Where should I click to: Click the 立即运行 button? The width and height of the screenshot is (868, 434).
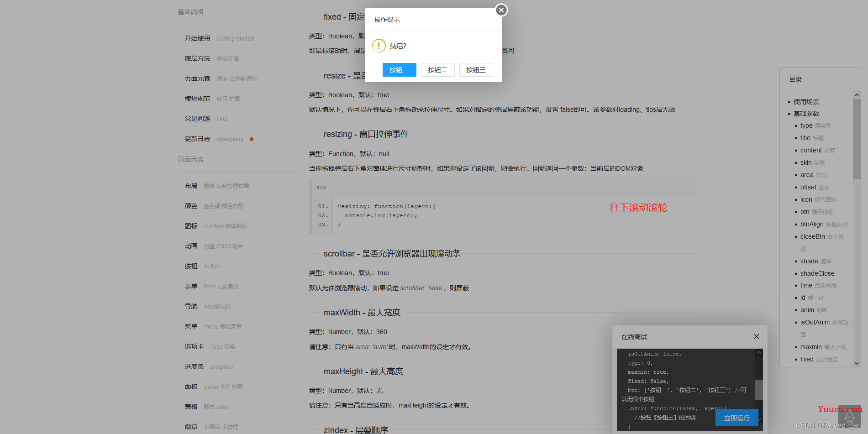pyautogui.click(x=737, y=418)
